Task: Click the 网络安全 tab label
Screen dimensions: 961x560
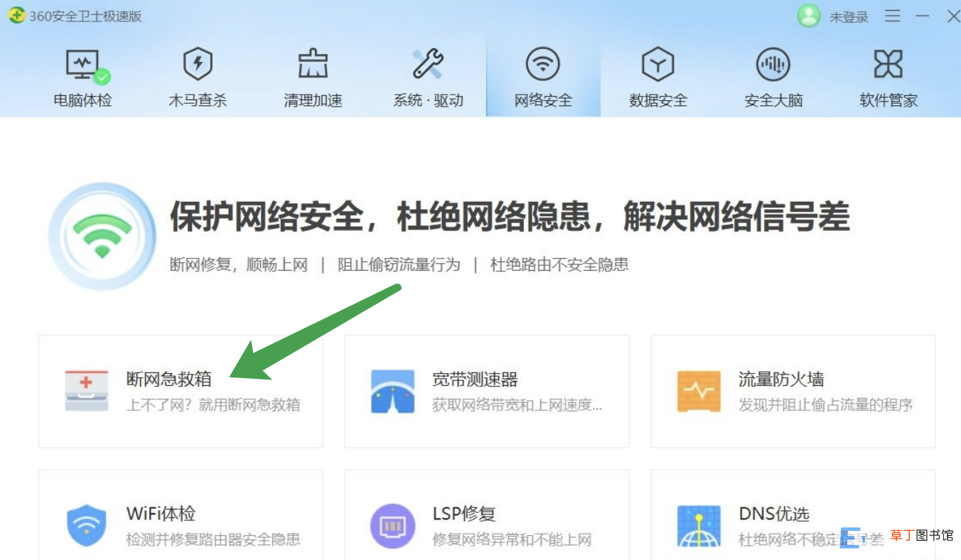Action: point(543,100)
